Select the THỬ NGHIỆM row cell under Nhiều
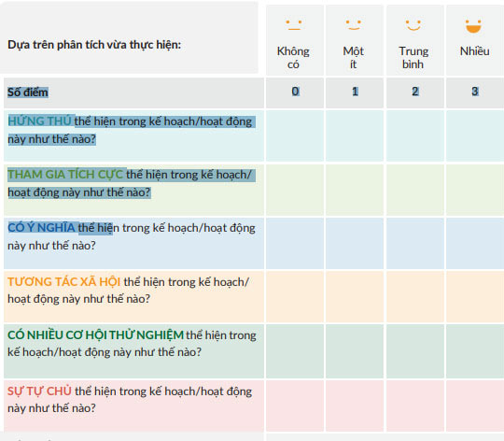The height and width of the screenshot is (441, 504). 475,351
